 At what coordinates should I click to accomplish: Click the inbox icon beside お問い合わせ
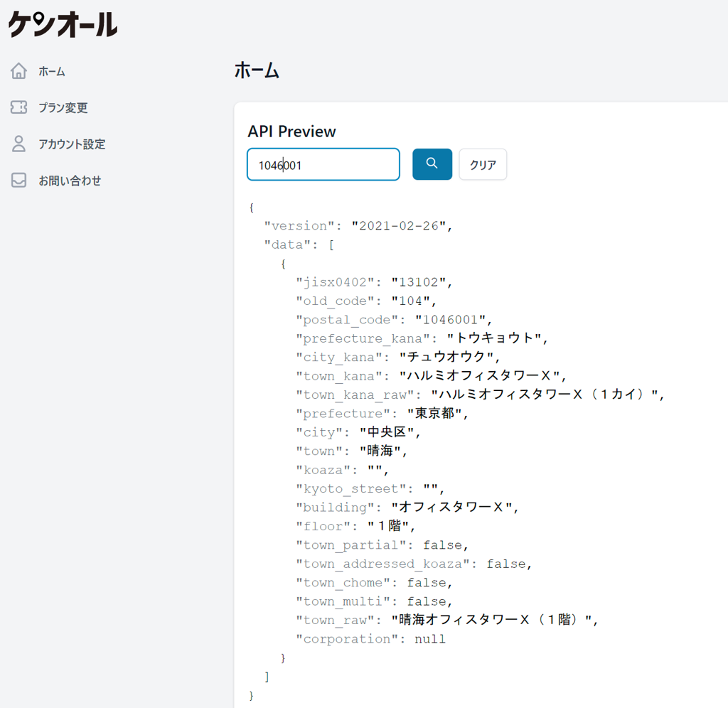click(18, 180)
